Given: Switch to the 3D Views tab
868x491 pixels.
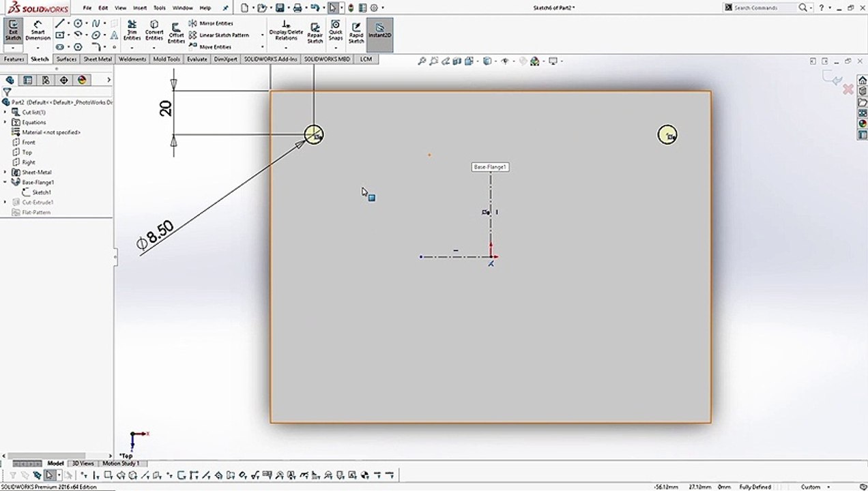Looking at the screenshot, I should point(83,463).
